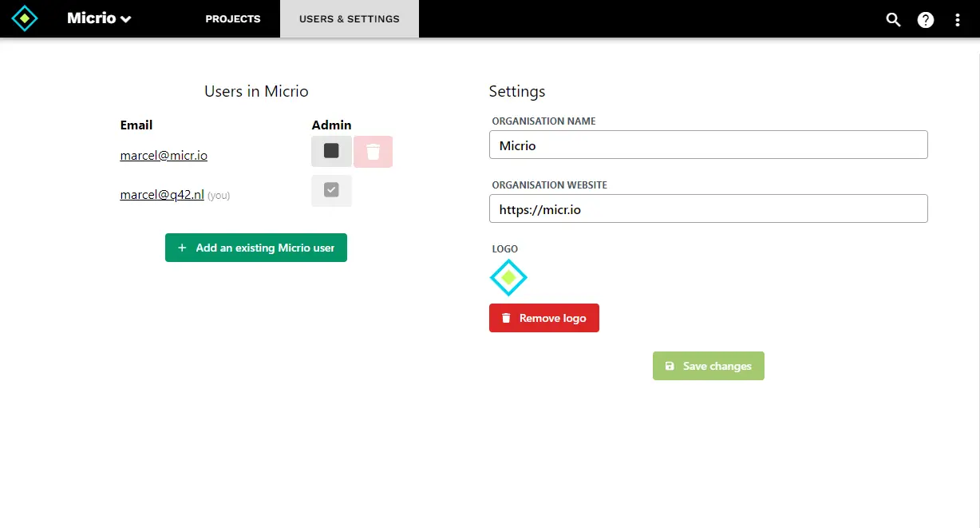Select the USERS & SETTINGS tab
The width and height of the screenshot is (980, 528).
[x=349, y=18]
